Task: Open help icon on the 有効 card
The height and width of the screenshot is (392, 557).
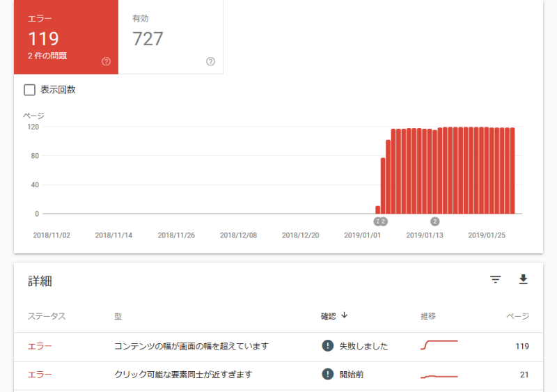Action: pyautogui.click(x=210, y=61)
